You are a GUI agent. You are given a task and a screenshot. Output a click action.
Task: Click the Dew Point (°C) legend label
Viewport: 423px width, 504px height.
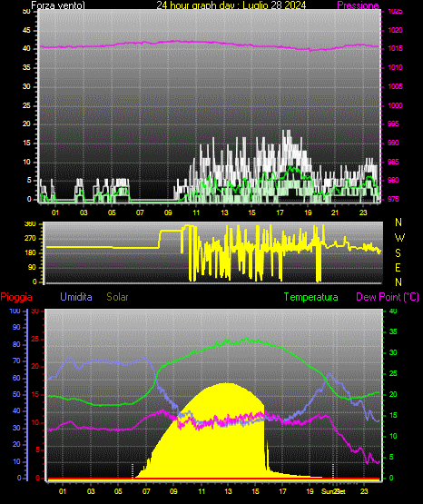pos(388,297)
